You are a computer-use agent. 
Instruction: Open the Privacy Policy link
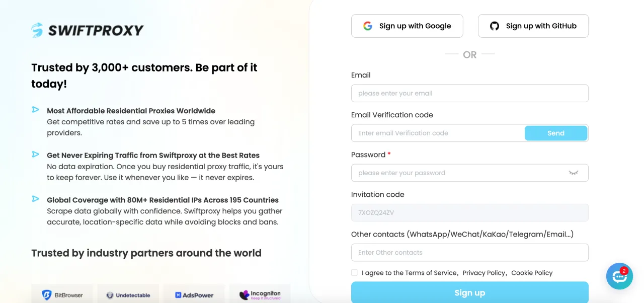484,273
